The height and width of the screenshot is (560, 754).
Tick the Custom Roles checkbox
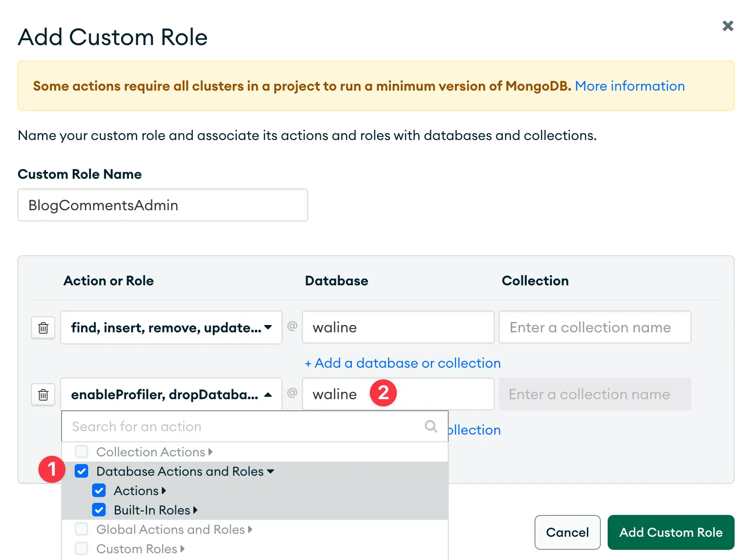(x=81, y=549)
